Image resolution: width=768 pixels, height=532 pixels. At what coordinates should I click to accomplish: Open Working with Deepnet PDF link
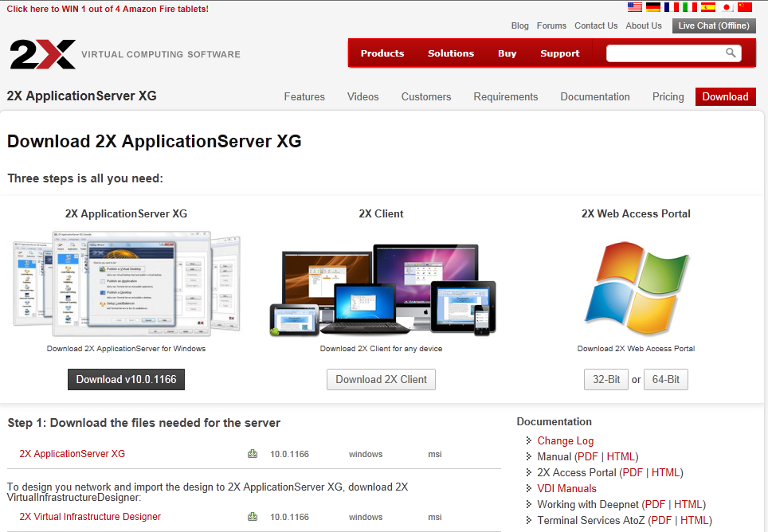tap(655, 504)
